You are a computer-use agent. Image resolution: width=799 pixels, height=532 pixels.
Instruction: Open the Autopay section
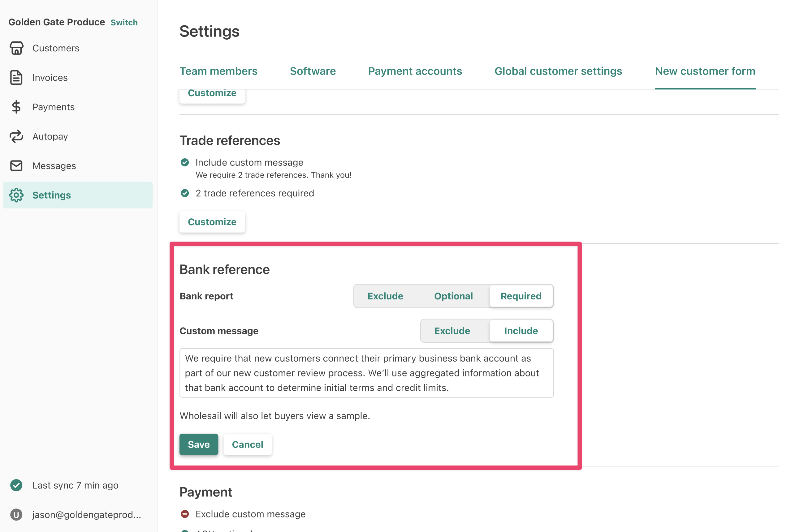click(x=50, y=136)
